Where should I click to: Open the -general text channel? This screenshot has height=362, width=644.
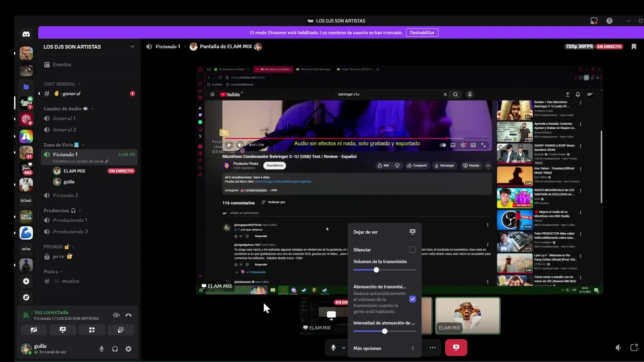pyautogui.click(x=89, y=94)
